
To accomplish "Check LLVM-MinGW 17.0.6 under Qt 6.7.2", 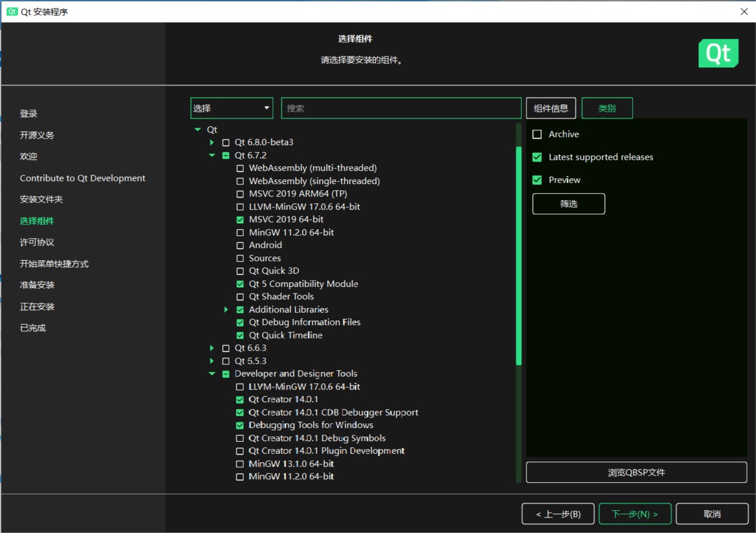I will 240,207.
